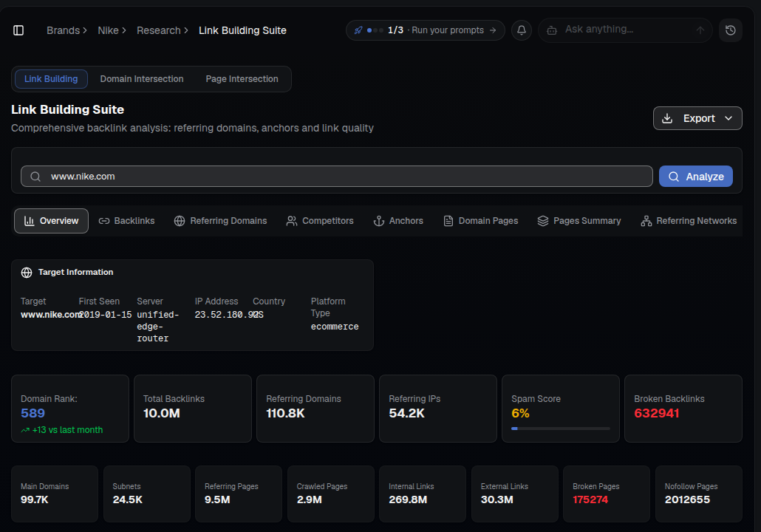The width and height of the screenshot is (761, 532).
Task: Click the download icon on Export
Action: click(667, 118)
